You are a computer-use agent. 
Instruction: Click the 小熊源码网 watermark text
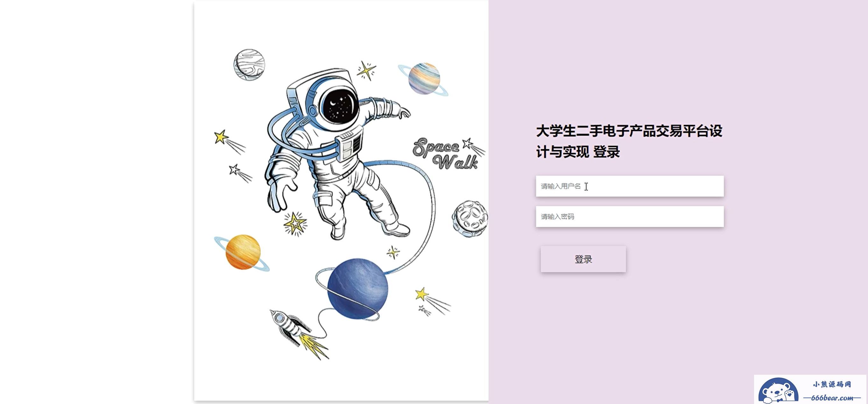click(832, 384)
